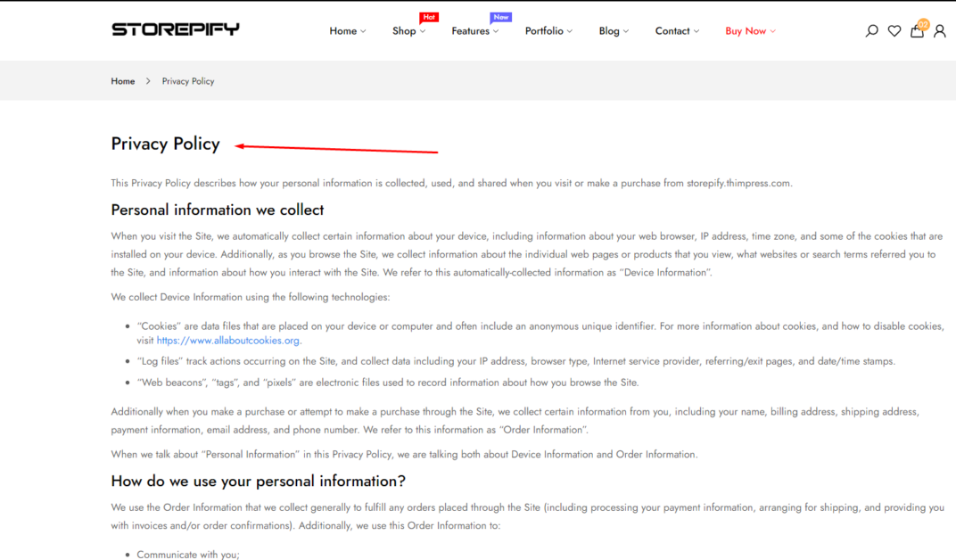Click the Storepify logo

pos(175,29)
